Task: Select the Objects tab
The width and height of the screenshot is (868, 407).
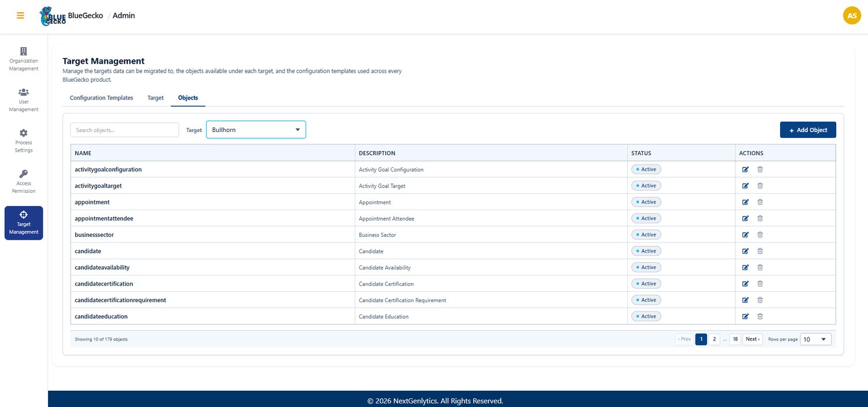Action: pyautogui.click(x=188, y=98)
